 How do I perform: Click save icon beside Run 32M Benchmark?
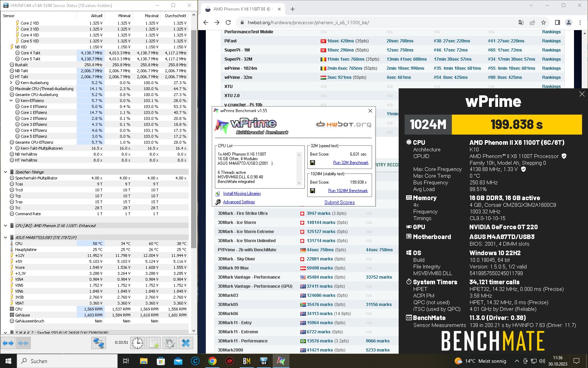tap(313, 163)
